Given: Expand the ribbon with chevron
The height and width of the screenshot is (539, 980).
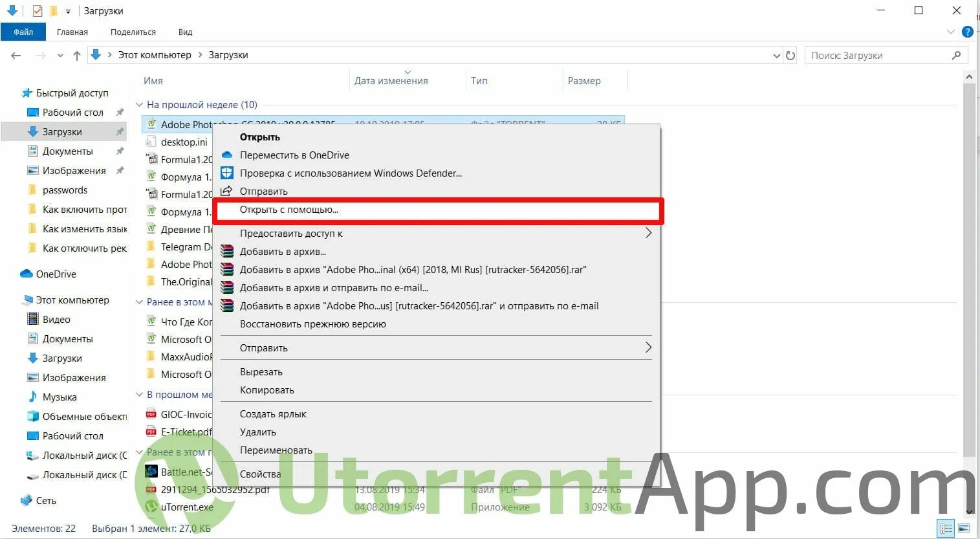Looking at the screenshot, I should pyautogui.click(x=951, y=32).
